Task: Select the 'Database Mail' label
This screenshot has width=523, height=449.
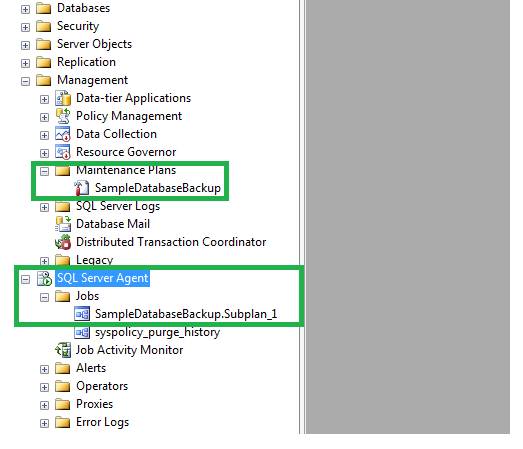Action: pyautogui.click(x=113, y=224)
